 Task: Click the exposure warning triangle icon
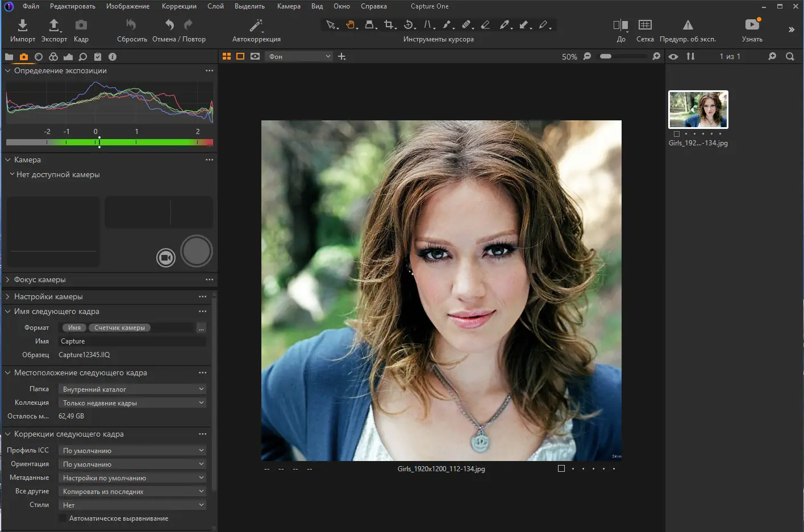coord(688,26)
